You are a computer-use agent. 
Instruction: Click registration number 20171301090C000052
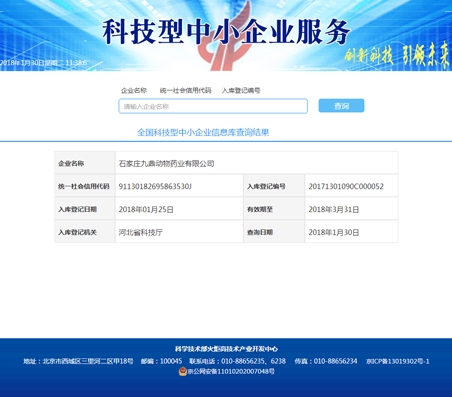(346, 186)
